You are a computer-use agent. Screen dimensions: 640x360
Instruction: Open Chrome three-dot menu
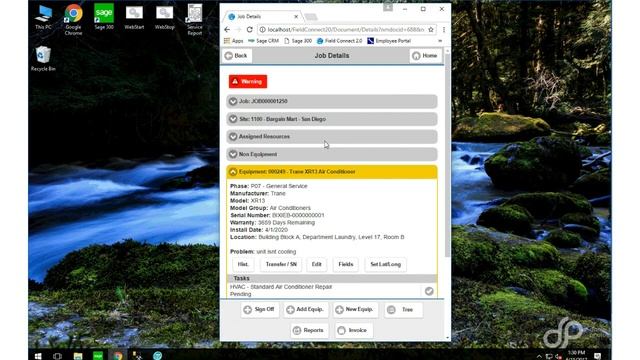(444, 29)
